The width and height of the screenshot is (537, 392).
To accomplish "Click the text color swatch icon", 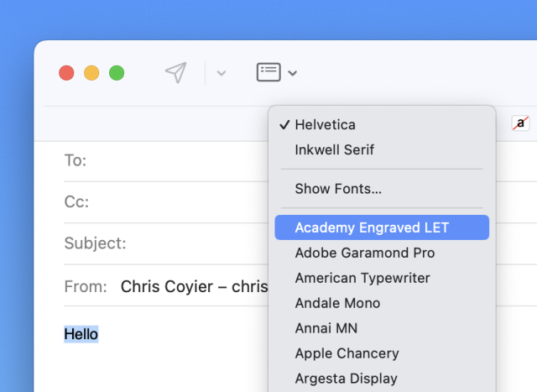I will pos(521,123).
